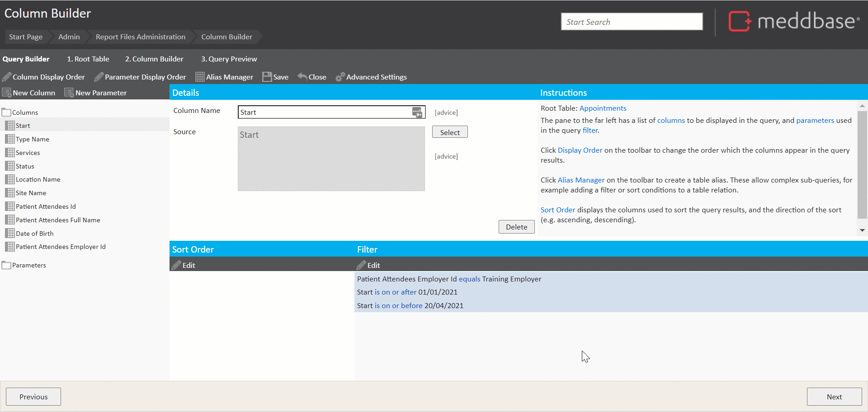This screenshot has height=412, width=868.
Task: Click the Close arrow icon
Action: coord(302,77)
